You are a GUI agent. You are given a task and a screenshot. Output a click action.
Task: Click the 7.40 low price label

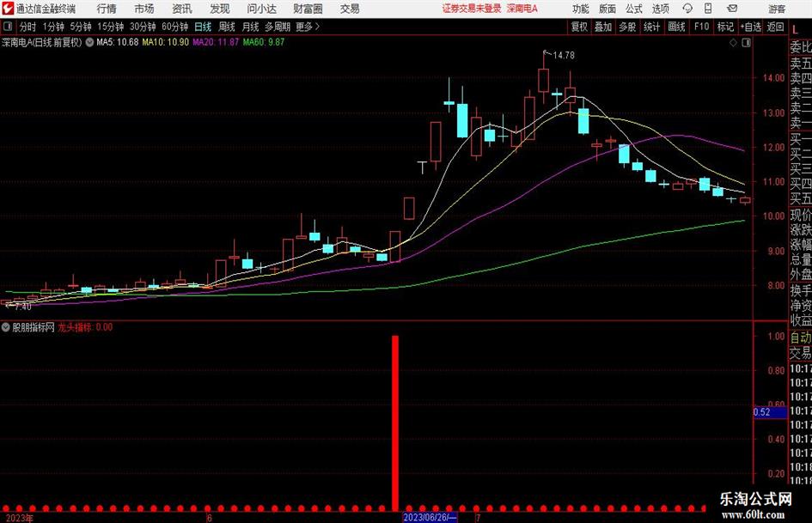tap(23, 307)
